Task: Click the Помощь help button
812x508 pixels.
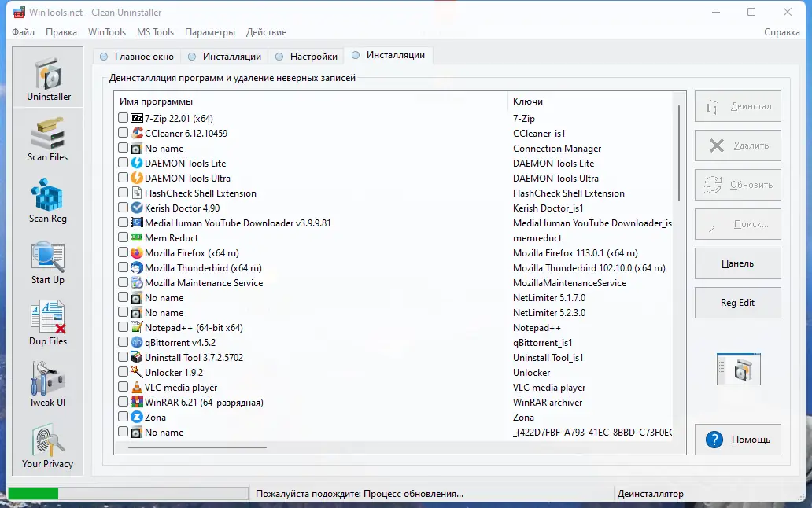Action: [x=738, y=440]
